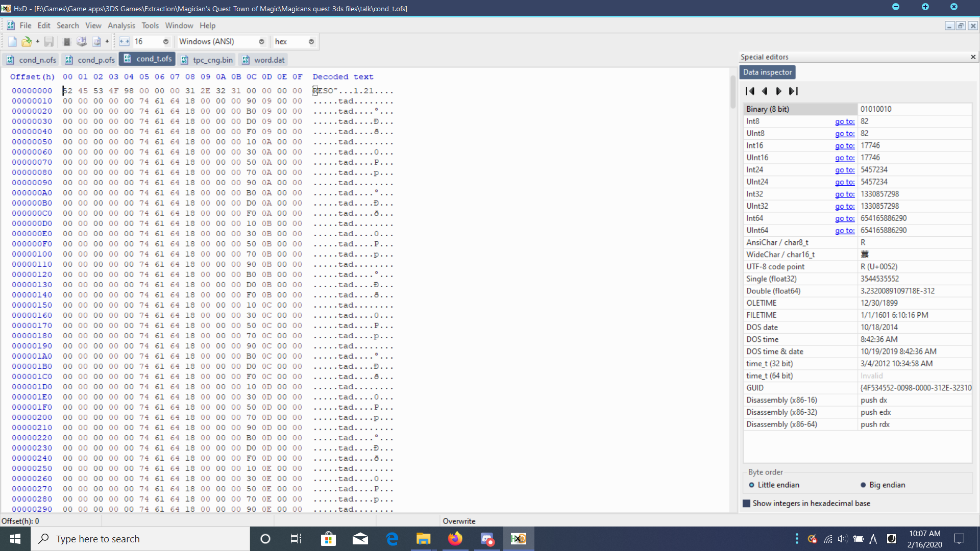Click the New file icon in toolbar
Viewport: 980px width, 551px height.
tap(12, 42)
